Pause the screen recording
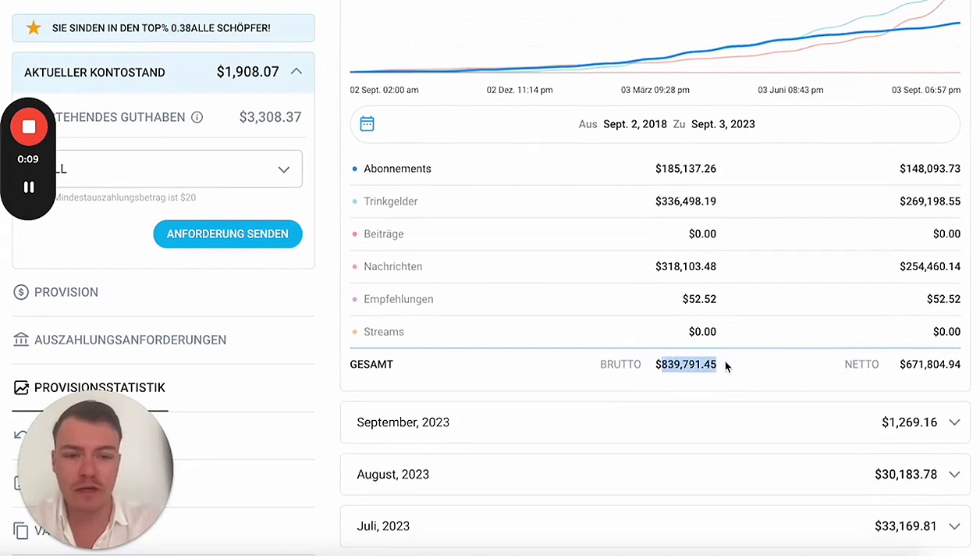This screenshot has width=980, height=556. tap(29, 187)
